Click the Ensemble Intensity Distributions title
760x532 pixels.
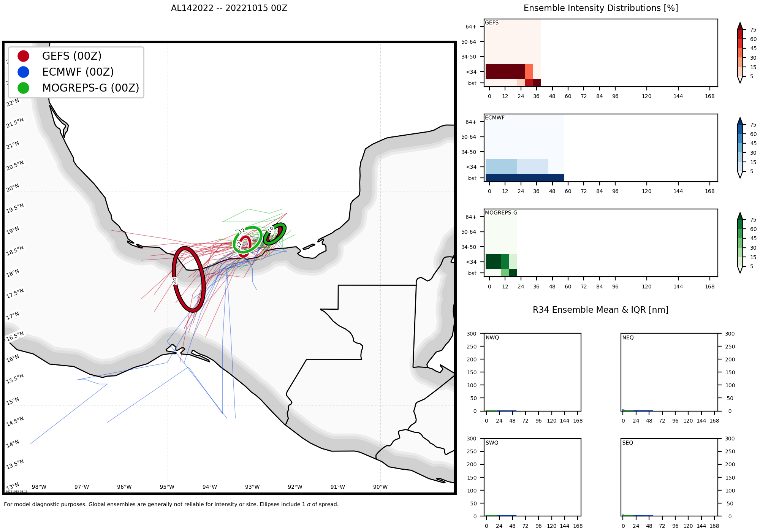point(600,8)
